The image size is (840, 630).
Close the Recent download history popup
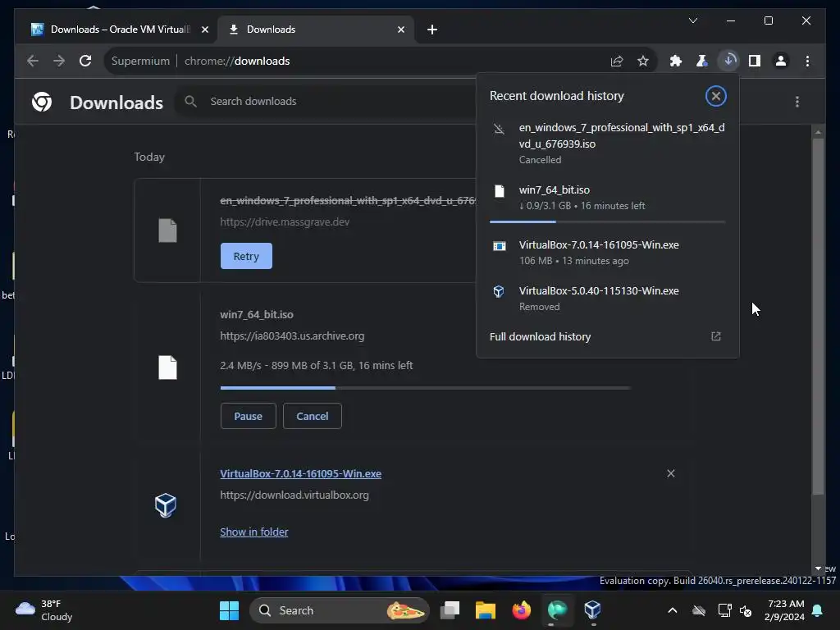point(715,97)
